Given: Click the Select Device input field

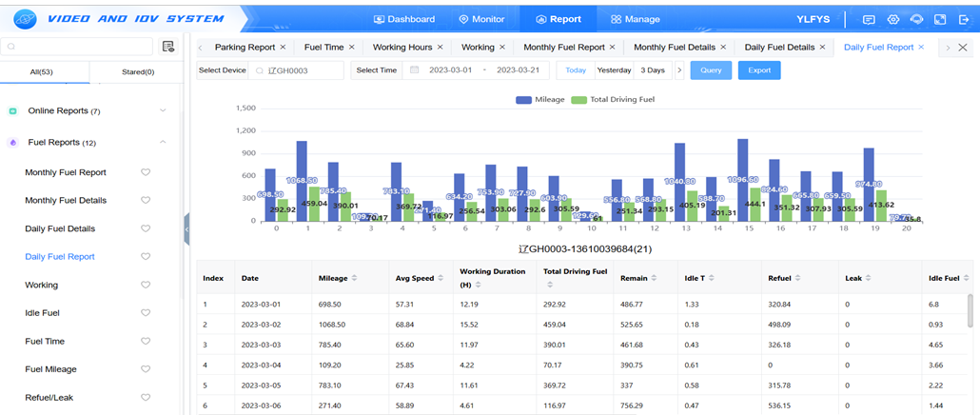Looking at the screenshot, I should (296, 70).
